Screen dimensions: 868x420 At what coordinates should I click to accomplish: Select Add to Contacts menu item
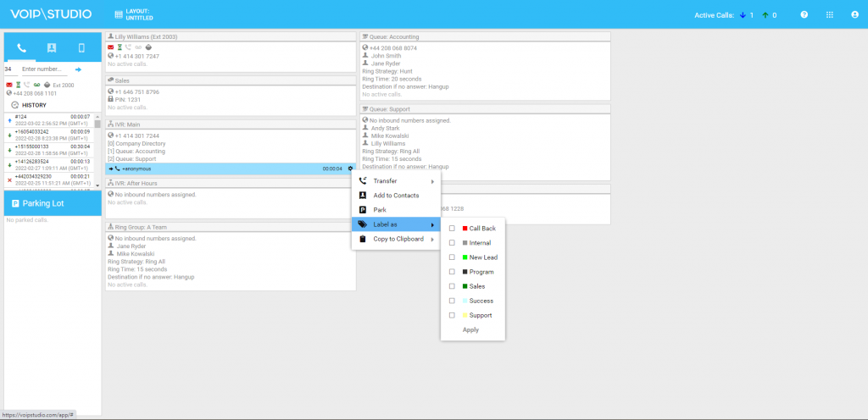[x=396, y=196]
